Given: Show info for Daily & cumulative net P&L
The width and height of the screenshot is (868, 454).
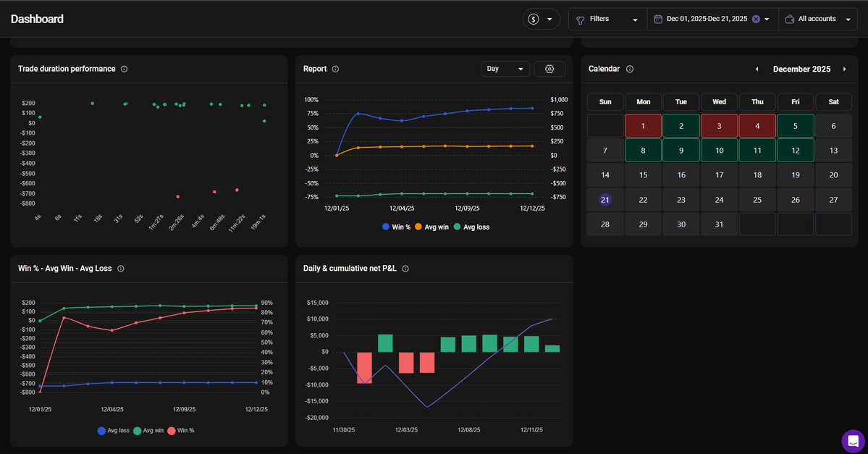Looking at the screenshot, I should coord(405,269).
